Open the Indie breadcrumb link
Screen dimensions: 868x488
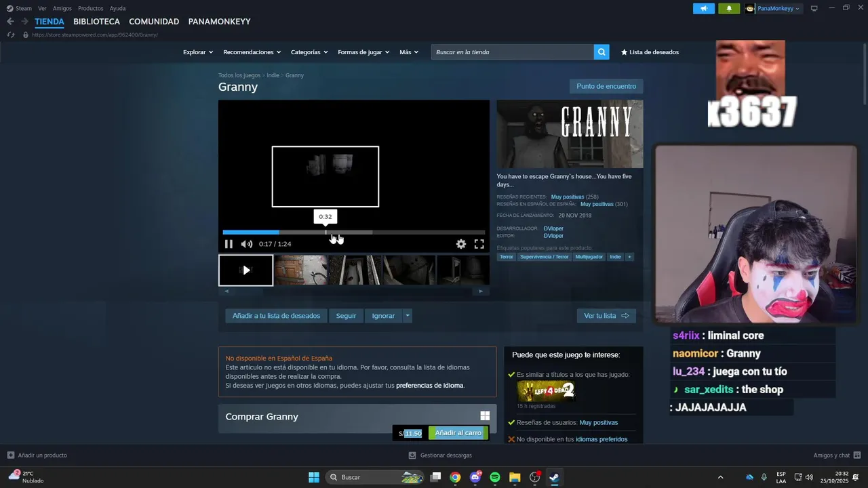(x=273, y=75)
